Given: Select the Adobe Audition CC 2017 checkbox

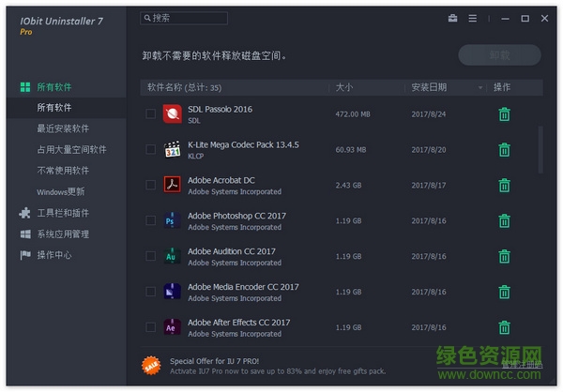Looking at the screenshot, I should [150, 256].
